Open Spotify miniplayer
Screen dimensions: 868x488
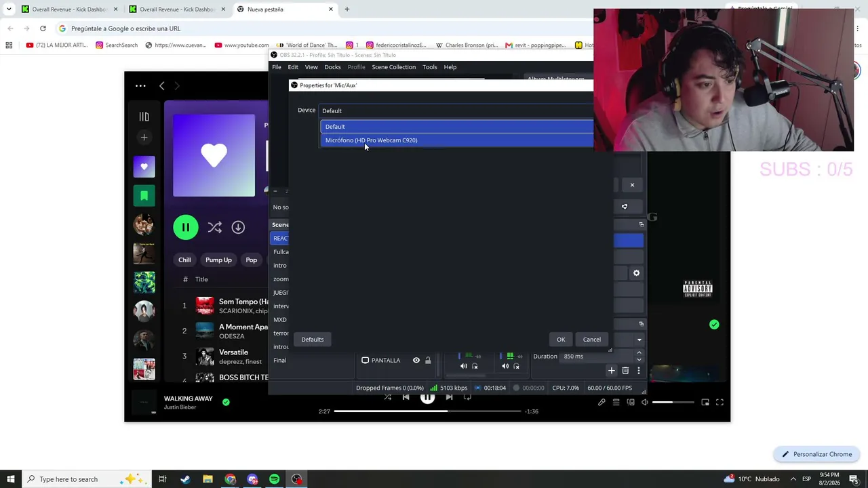click(x=705, y=403)
